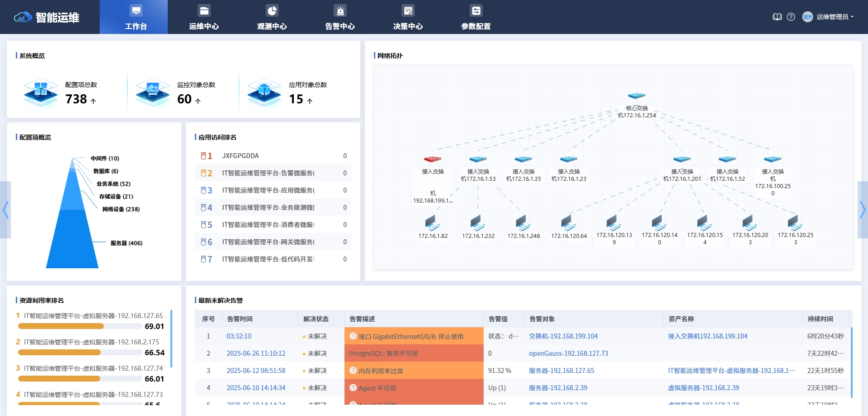868x416 pixels.
Task: Click the warning icon on 内存利用率过高 alert
Action: (353, 370)
